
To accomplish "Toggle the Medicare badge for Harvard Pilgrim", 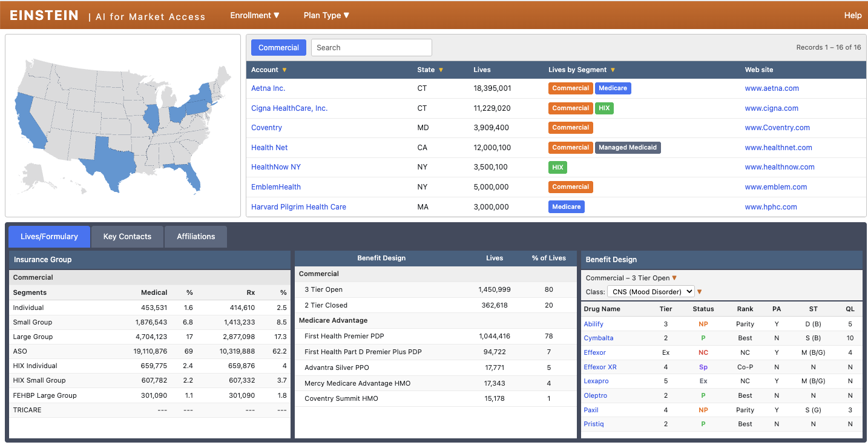I will coord(566,206).
